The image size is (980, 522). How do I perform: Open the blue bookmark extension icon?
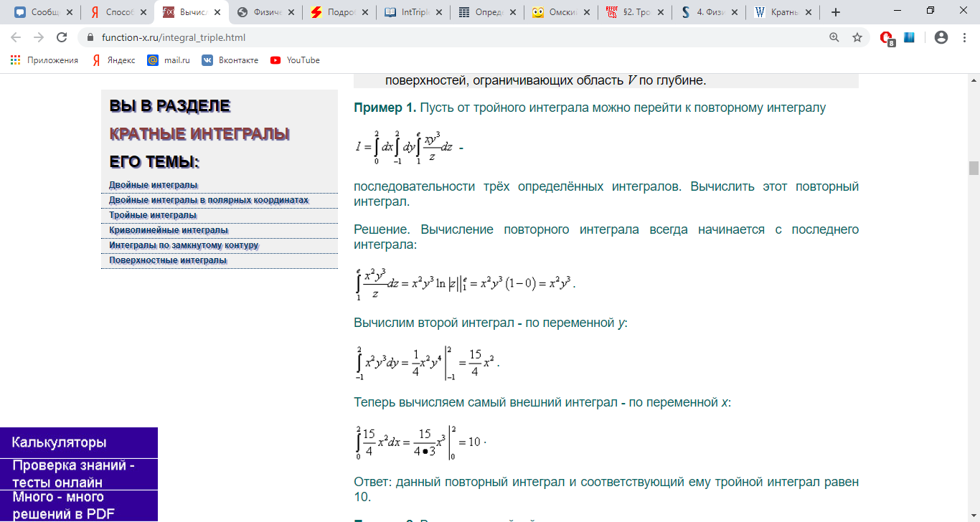[x=909, y=37]
